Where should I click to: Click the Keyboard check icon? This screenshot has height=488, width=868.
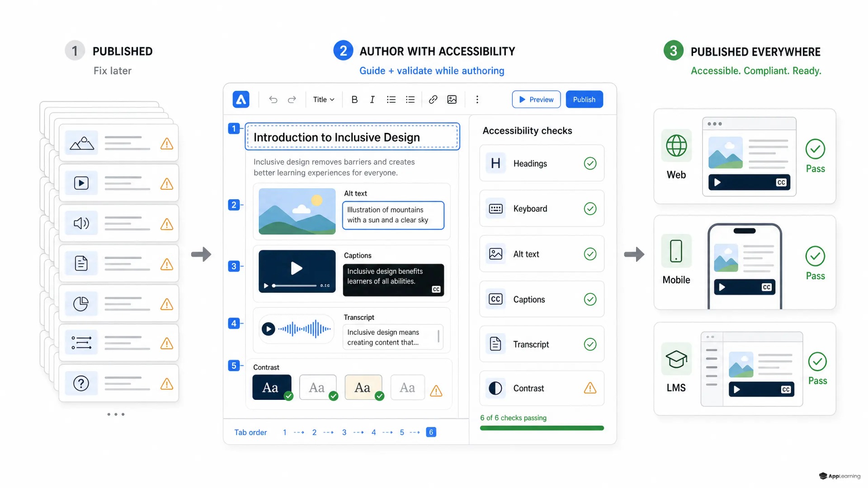495,209
